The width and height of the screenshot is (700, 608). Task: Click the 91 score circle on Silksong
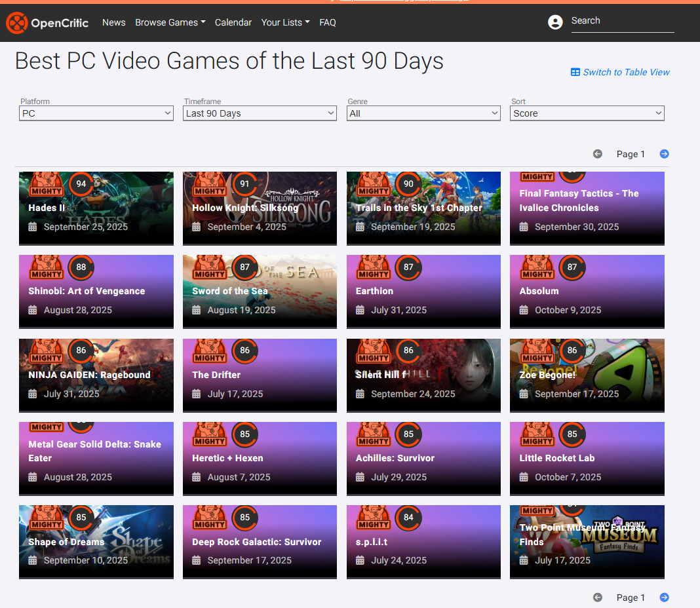coord(244,184)
